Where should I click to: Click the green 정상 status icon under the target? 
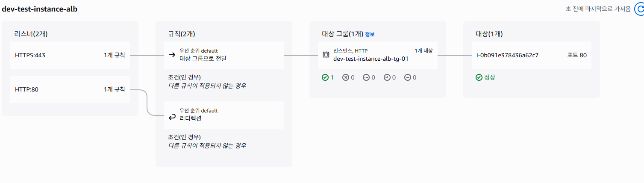point(479,77)
